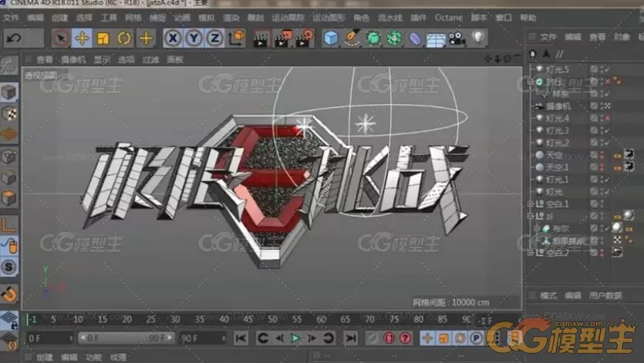Viewport: 644px width, 363px height.
Task: Expand the 布尔 boole object
Action: (x=537, y=228)
